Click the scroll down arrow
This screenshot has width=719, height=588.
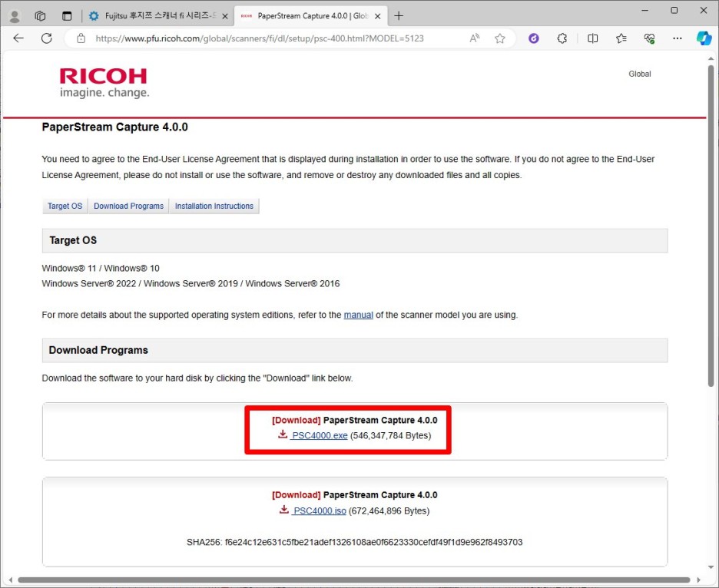pyautogui.click(x=711, y=567)
